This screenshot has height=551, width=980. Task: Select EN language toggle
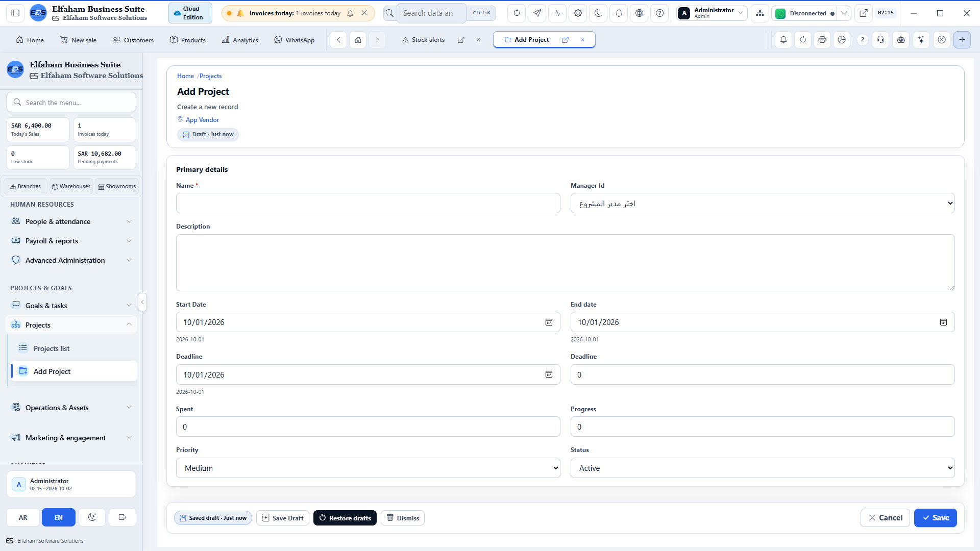click(x=59, y=517)
